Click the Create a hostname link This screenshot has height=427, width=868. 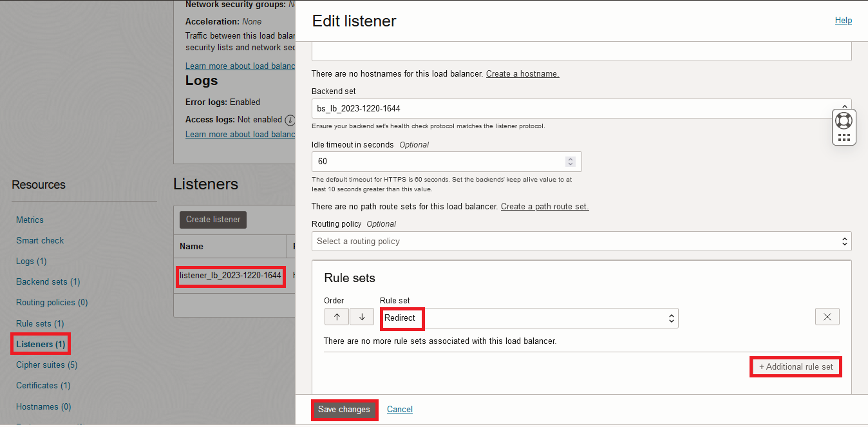[522, 74]
